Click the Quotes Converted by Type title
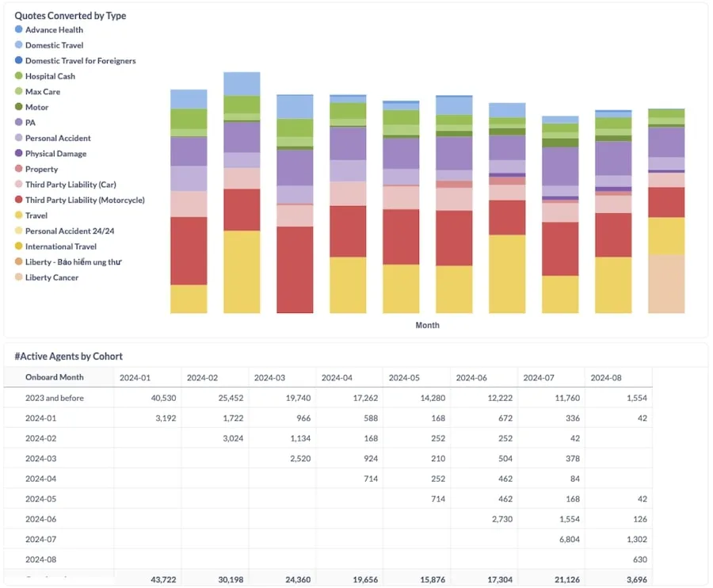The image size is (713, 588). tap(71, 16)
